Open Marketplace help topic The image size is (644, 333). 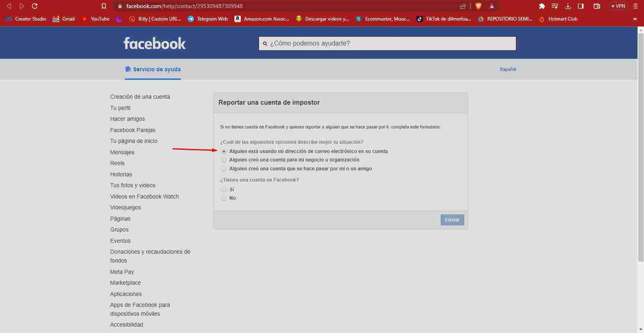pyautogui.click(x=126, y=283)
